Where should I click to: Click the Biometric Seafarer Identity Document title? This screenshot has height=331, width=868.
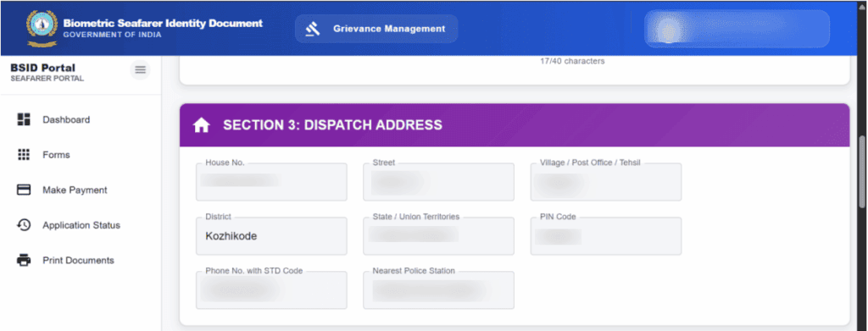(x=163, y=24)
